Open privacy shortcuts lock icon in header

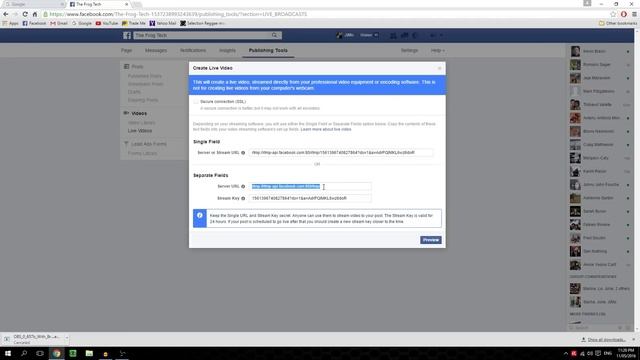click(432, 36)
